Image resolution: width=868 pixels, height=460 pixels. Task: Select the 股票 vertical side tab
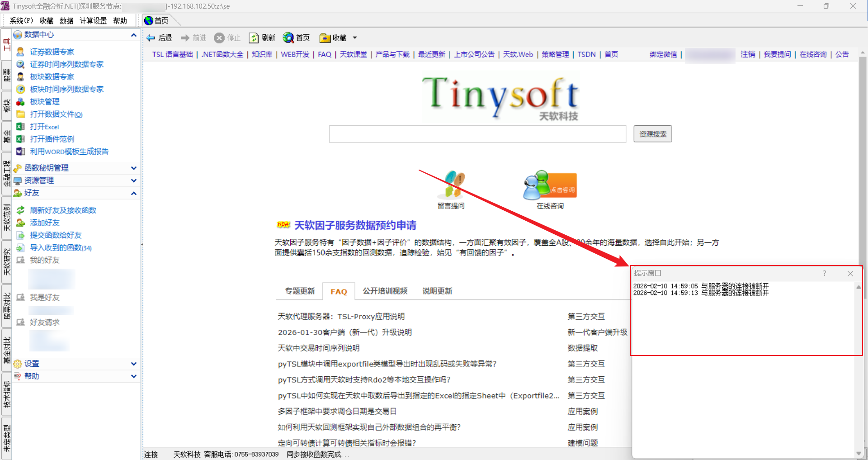click(6, 75)
